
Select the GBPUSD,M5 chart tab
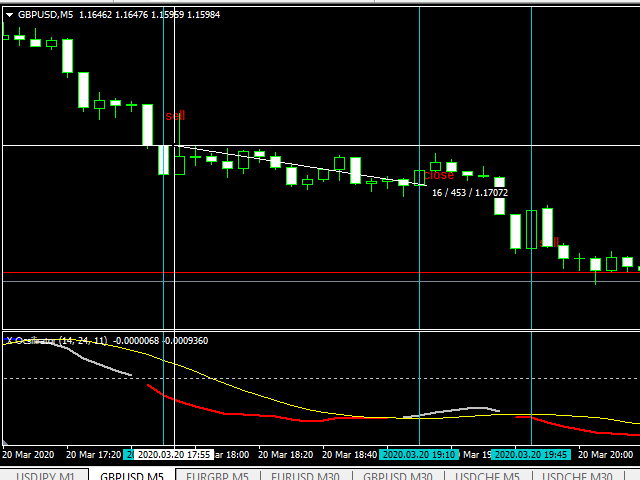tap(132, 476)
